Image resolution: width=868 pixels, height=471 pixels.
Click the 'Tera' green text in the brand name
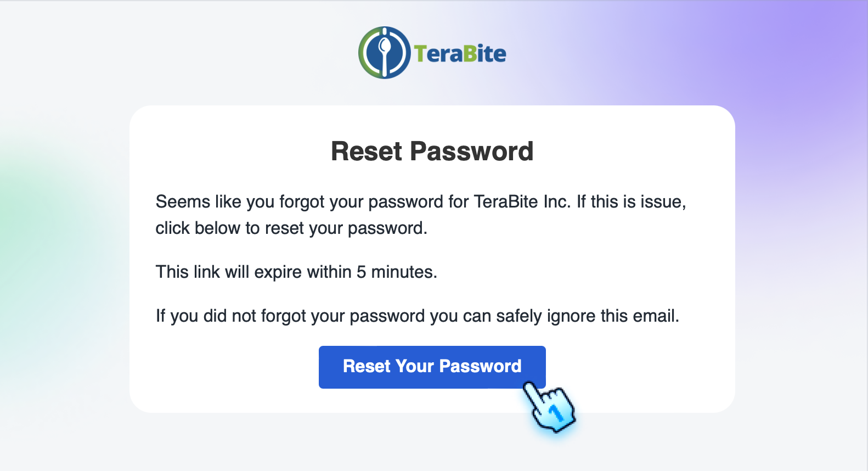(x=439, y=53)
